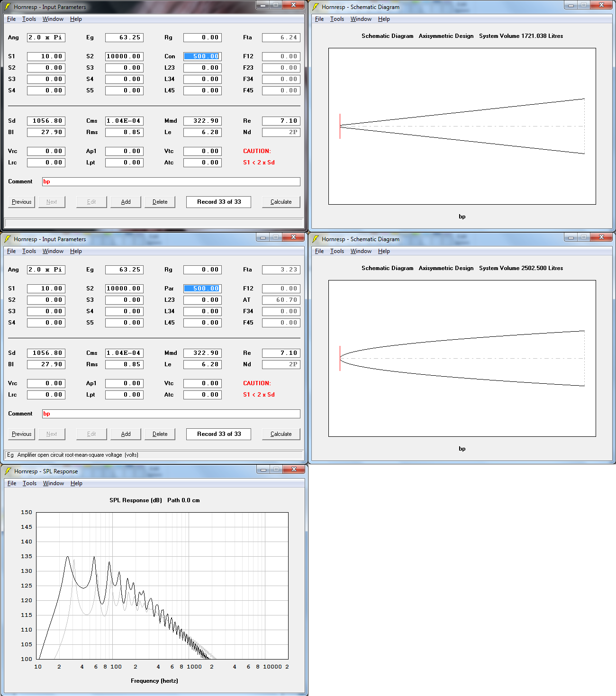
Task: Click 'System Volume 2502.500 Litres' text
Action: [521, 268]
